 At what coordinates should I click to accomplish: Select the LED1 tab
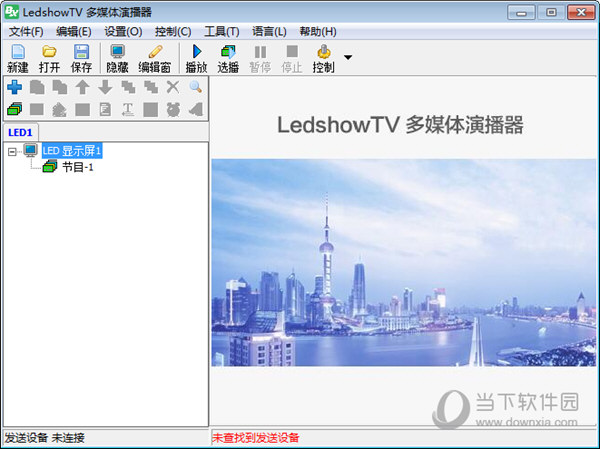(20, 132)
